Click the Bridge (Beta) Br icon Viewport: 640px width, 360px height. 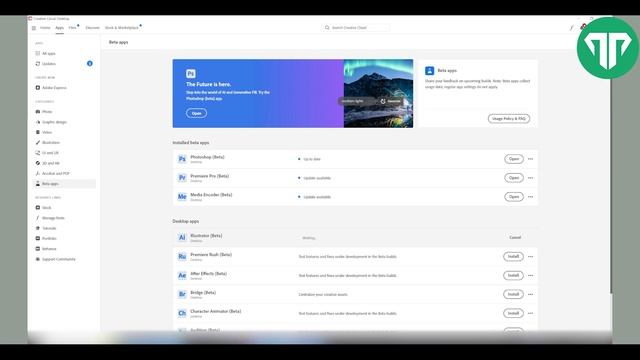tap(182, 294)
